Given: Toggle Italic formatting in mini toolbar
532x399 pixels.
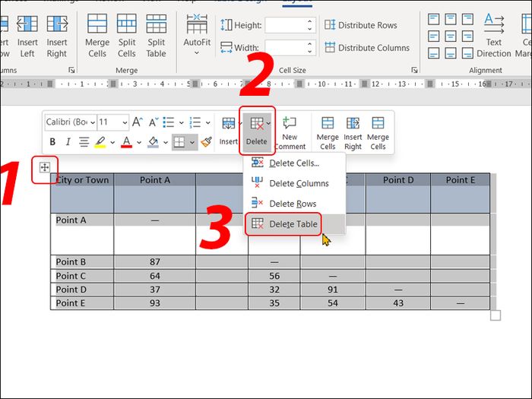Looking at the screenshot, I should [68, 142].
